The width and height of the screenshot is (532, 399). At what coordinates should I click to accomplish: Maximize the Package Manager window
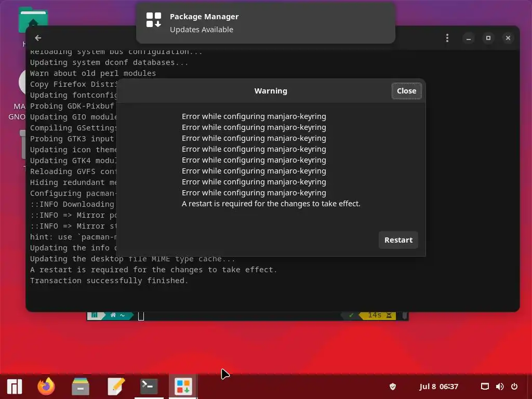coord(488,38)
